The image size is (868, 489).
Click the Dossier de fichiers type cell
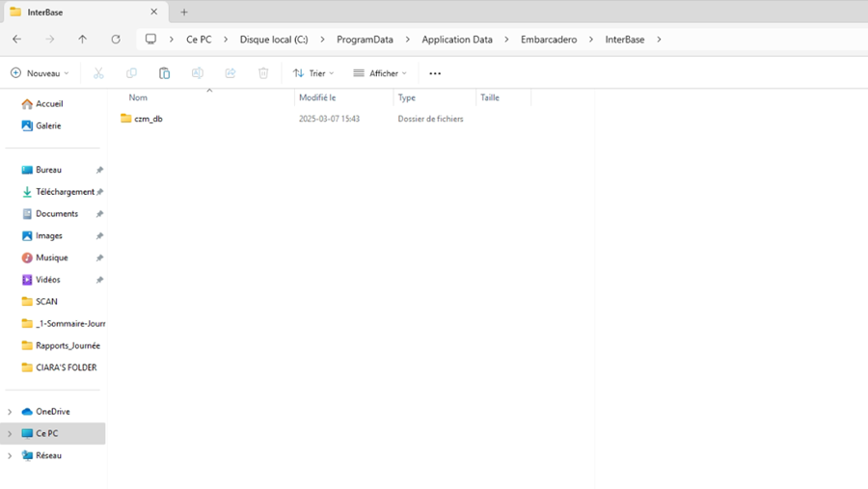point(431,119)
